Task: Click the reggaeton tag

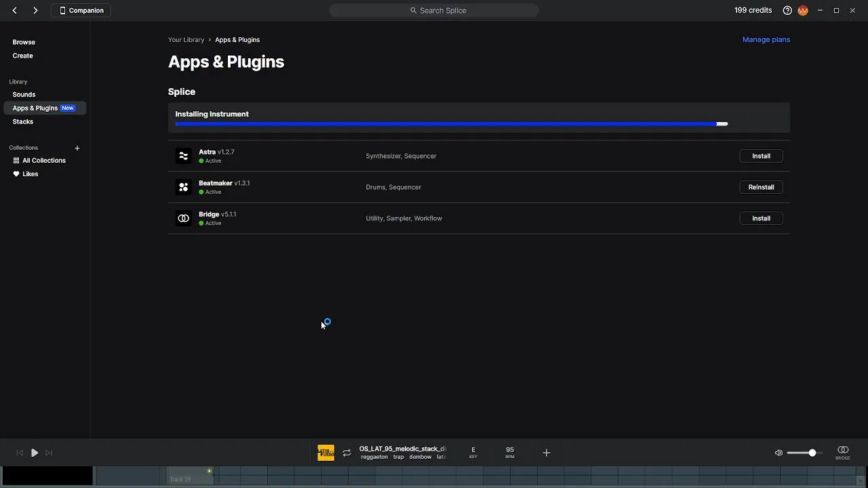Action: tap(374, 457)
